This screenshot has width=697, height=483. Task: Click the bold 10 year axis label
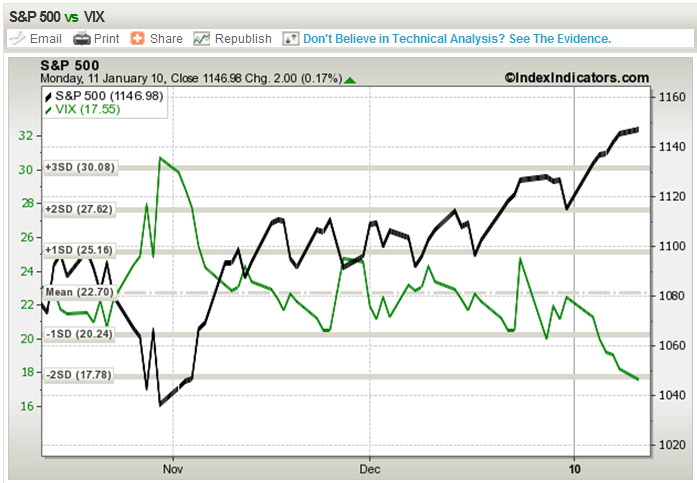tap(574, 469)
